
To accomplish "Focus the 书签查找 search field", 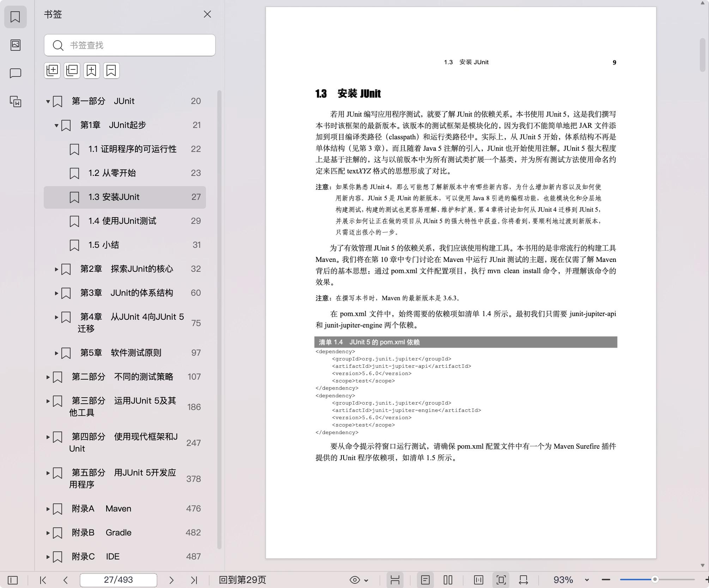I will pos(130,45).
